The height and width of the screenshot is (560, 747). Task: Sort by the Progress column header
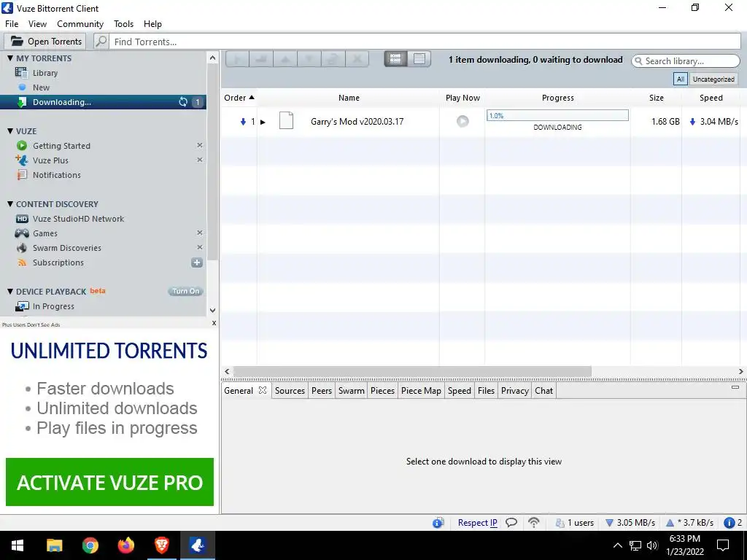coord(558,98)
